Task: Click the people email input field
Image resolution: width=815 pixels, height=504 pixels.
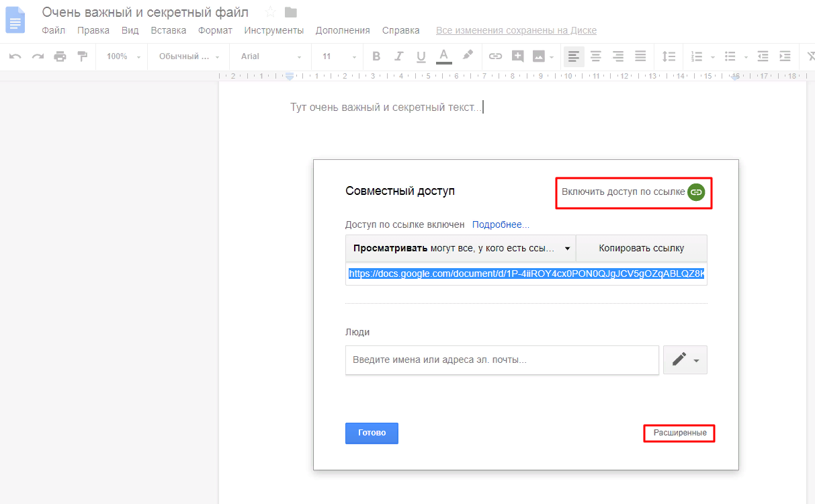Action: click(501, 360)
